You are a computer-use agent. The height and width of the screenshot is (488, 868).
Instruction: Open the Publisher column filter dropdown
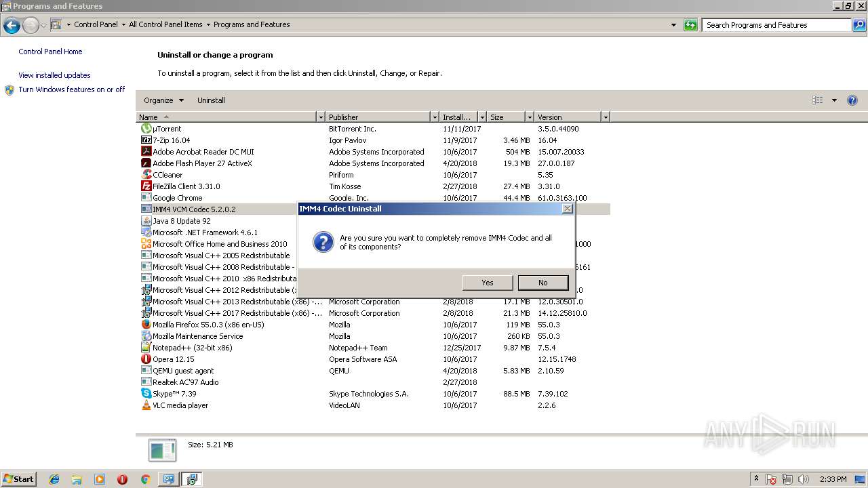435,117
